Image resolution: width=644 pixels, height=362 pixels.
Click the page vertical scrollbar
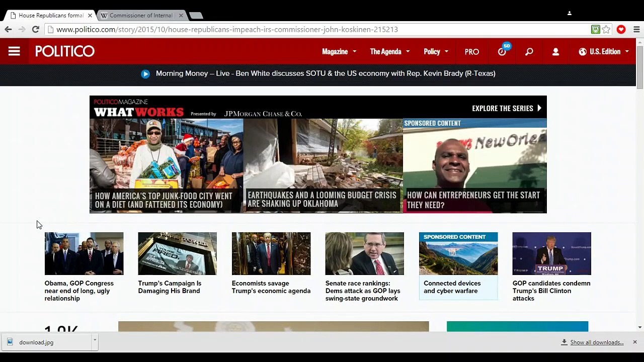640,67
